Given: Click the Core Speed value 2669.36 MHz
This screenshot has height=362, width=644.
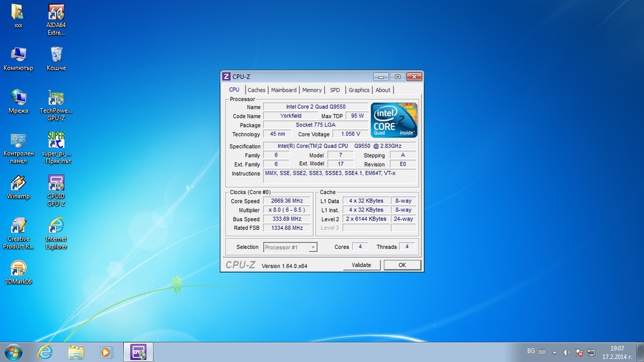Looking at the screenshot, I should point(287,200).
